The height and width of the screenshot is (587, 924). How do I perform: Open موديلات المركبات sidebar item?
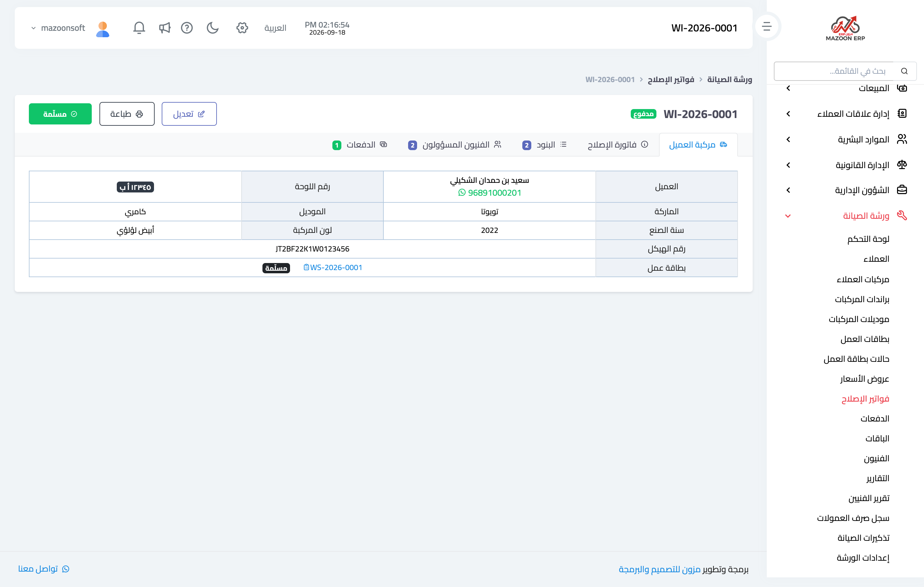[x=859, y=319]
